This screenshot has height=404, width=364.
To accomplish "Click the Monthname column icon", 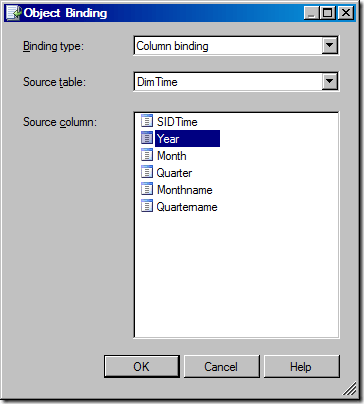I will [147, 189].
